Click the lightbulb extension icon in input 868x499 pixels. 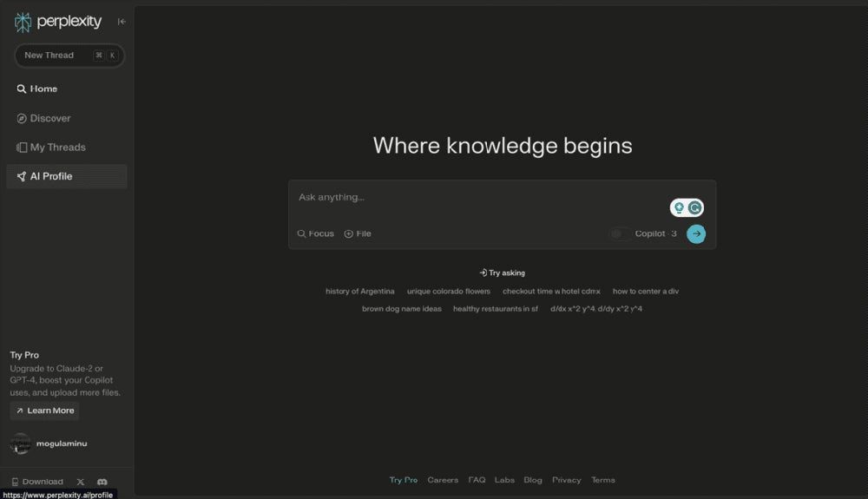[679, 207]
